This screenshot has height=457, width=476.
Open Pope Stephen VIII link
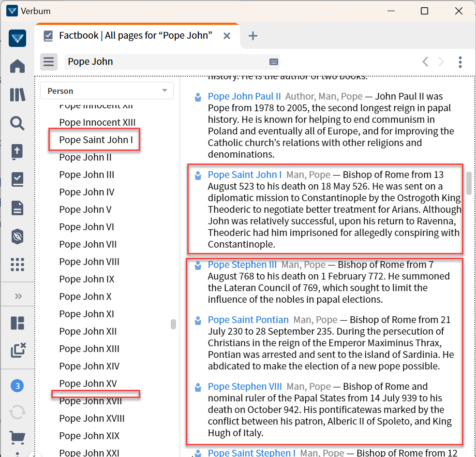pyautogui.click(x=245, y=386)
